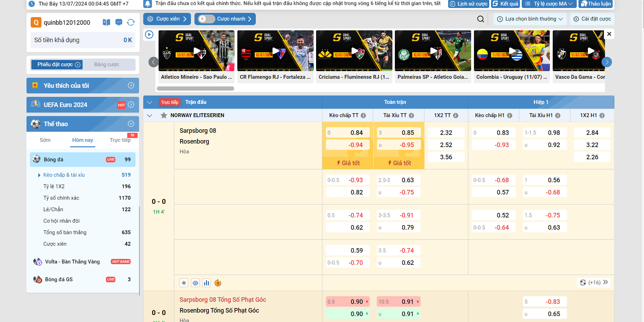
Task: Play the Colombia - Uruguay video thumbnail
Action: coord(512,51)
